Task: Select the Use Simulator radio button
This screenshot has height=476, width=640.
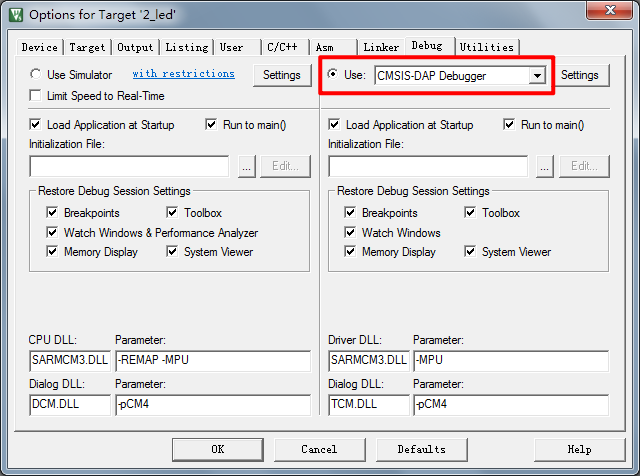Action: click(x=37, y=75)
